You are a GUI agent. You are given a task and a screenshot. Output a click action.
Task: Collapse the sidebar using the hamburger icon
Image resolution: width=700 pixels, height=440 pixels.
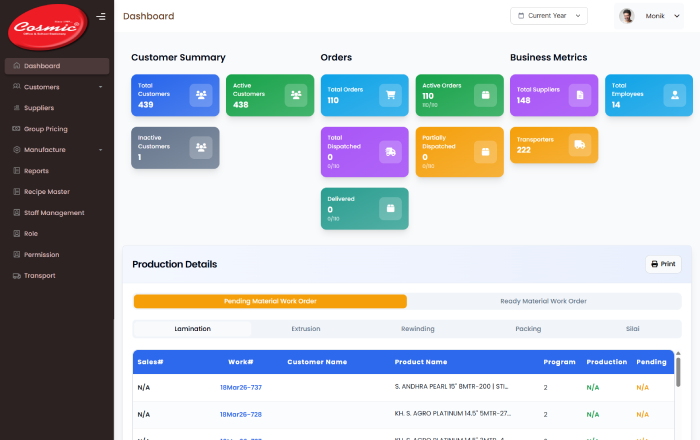point(100,16)
